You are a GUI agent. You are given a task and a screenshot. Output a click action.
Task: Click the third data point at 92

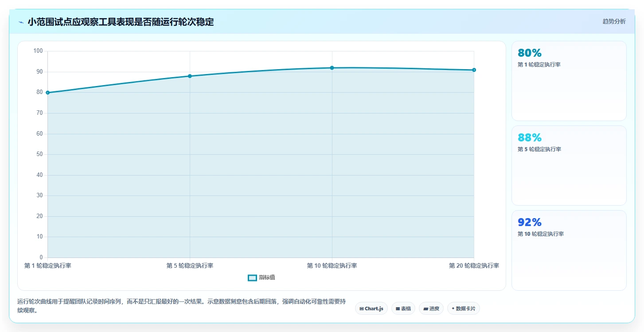tap(332, 68)
